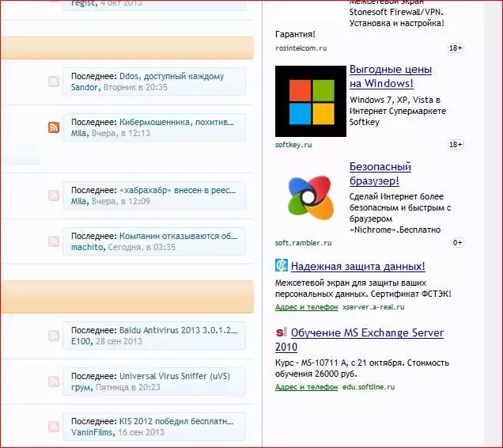
Task: Click timestamp Пятница в 20:23
Action: [x=127, y=388]
